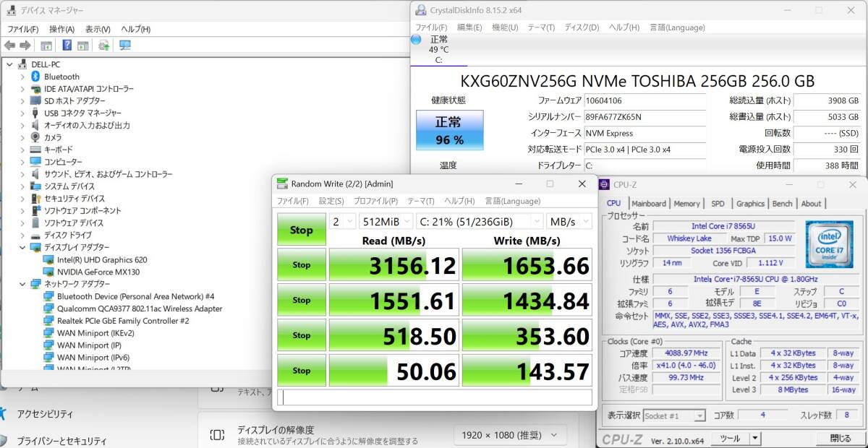Click CrystalDiskMark title bar app icon
This screenshot has height=448, width=868.
282,184
